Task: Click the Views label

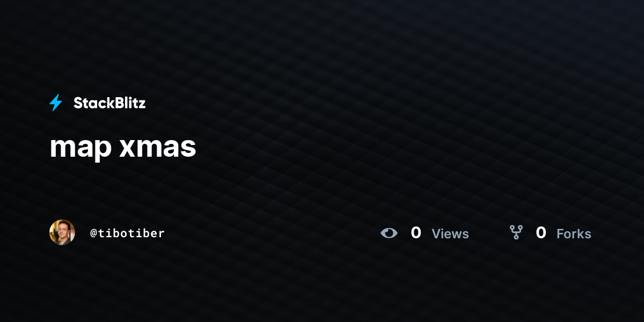Action: tap(450, 233)
